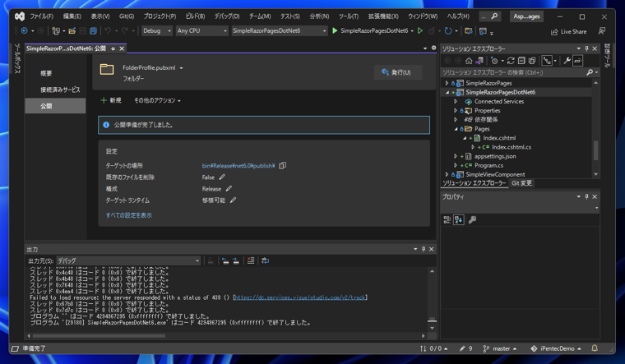The height and width of the screenshot is (364, 625).
Task: Click Live Share button
Action: tap(569, 31)
